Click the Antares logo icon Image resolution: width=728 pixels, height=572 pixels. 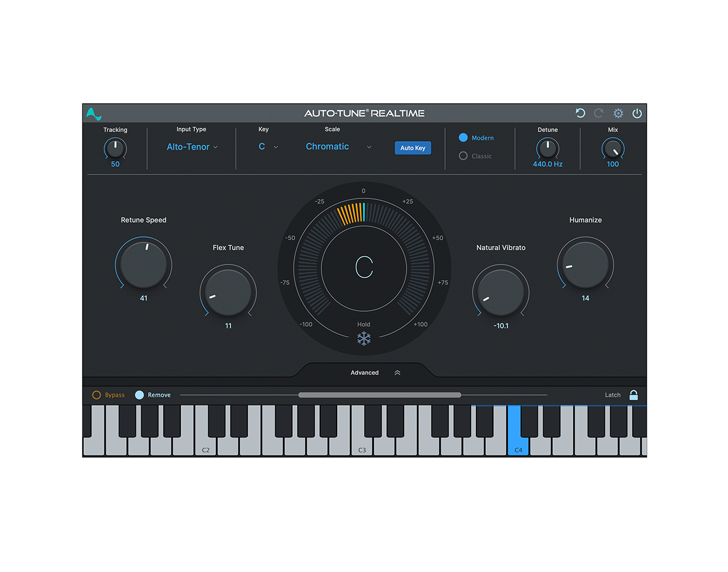pyautogui.click(x=94, y=113)
